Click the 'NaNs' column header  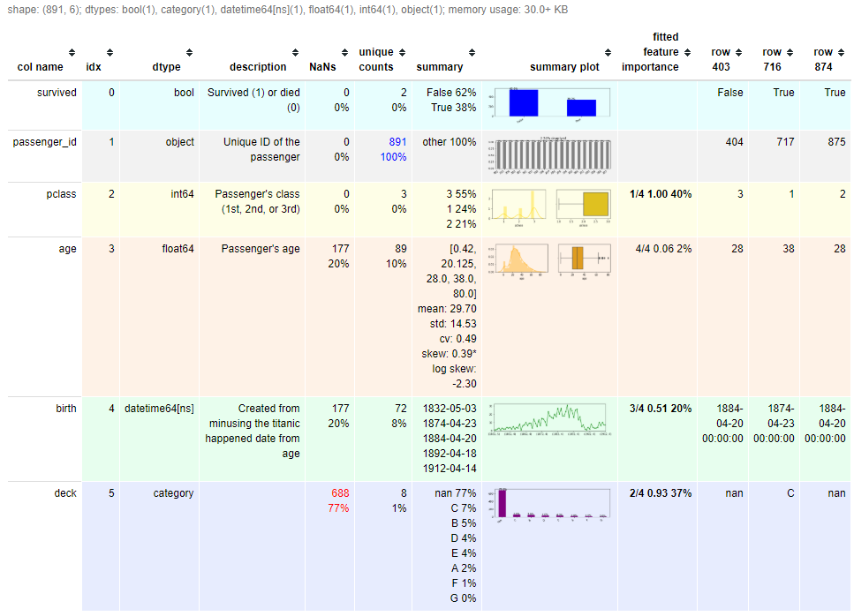[322, 66]
